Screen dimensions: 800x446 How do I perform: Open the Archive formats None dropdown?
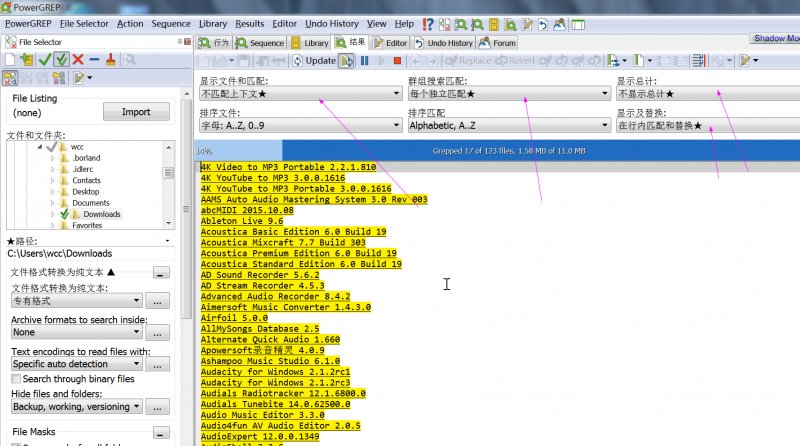click(77, 332)
